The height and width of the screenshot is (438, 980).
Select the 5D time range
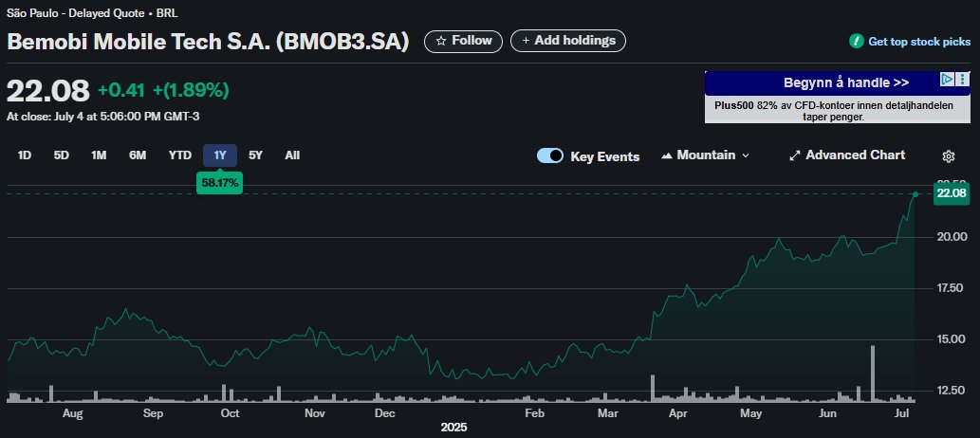point(62,155)
